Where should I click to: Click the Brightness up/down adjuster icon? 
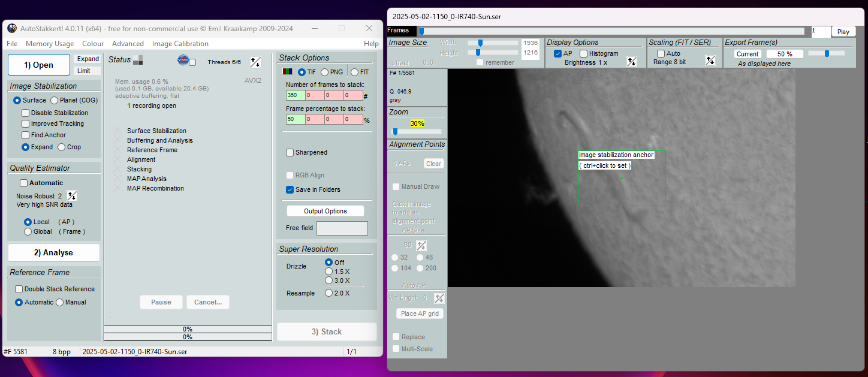[631, 62]
